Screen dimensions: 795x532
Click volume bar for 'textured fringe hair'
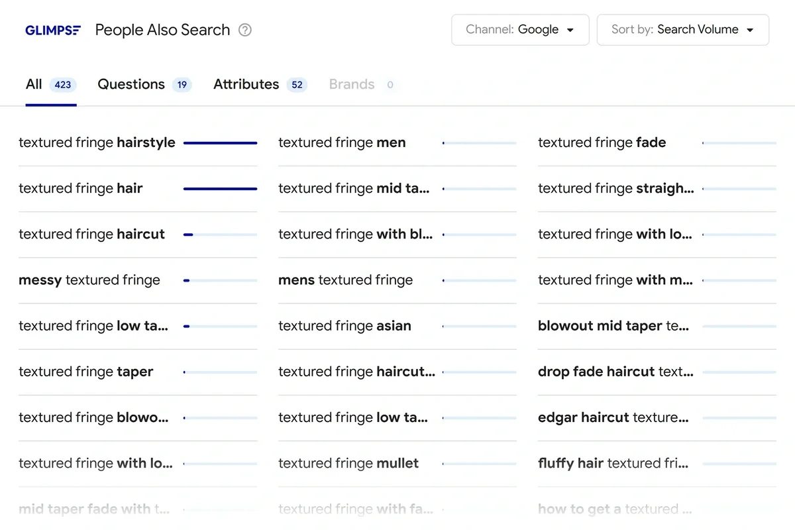(x=220, y=189)
